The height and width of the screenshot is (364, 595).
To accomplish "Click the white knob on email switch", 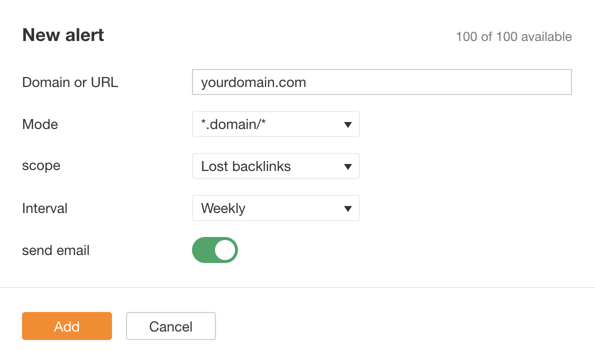I will pos(225,250).
